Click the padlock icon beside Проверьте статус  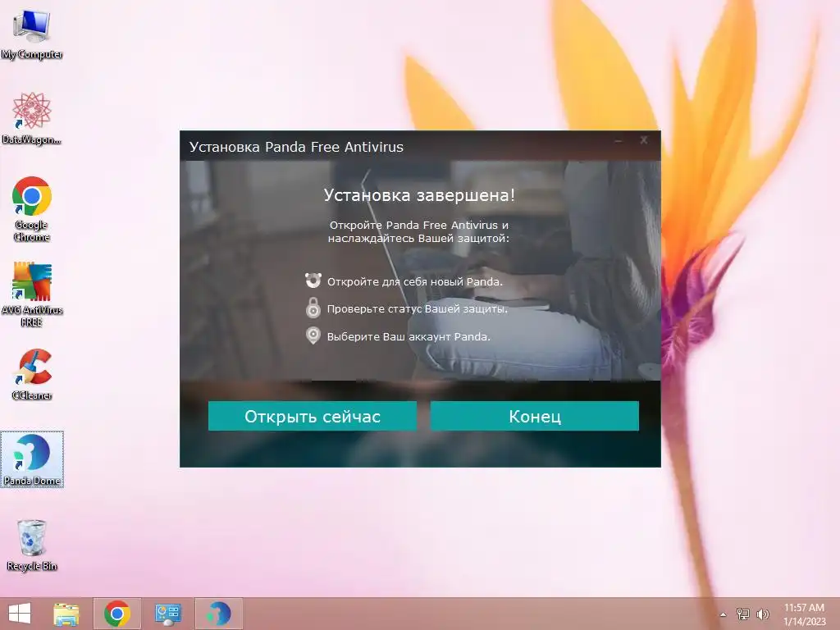coord(313,308)
